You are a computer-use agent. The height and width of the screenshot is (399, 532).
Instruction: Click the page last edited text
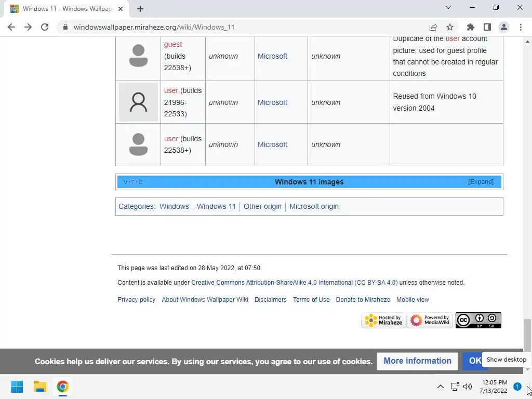(x=189, y=268)
